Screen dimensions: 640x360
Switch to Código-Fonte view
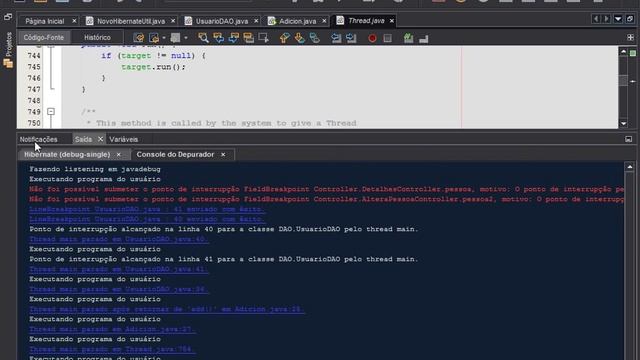pyautogui.click(x=44, y=38)
